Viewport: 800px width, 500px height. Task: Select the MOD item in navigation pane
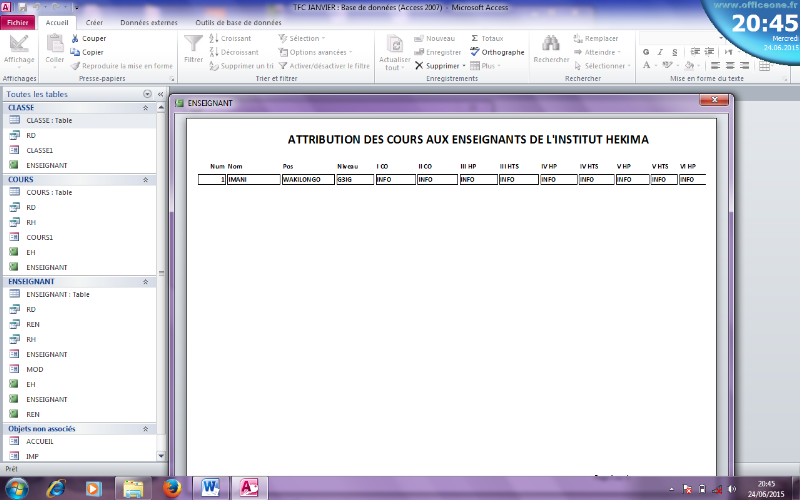click(x=34, y=369)
